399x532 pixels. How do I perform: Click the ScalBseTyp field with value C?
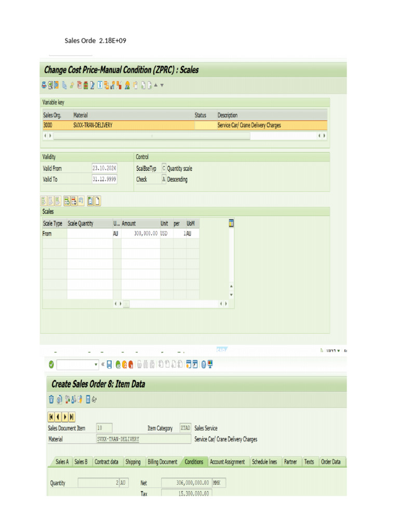click(x=164, y=168)
